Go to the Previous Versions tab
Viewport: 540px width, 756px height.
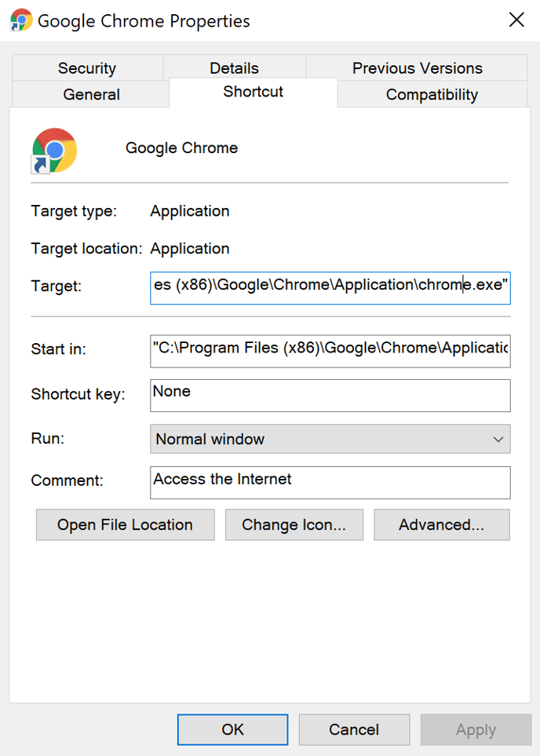(x=417, y=68)
